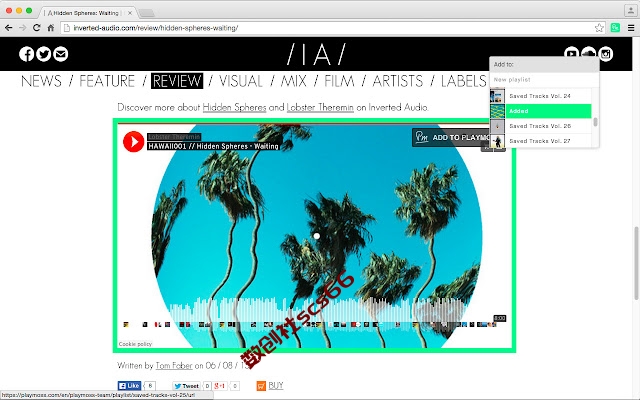Screen dimensions: 640x400
Task: Open the VISUAL section
Action: click(x=241, y=81)
